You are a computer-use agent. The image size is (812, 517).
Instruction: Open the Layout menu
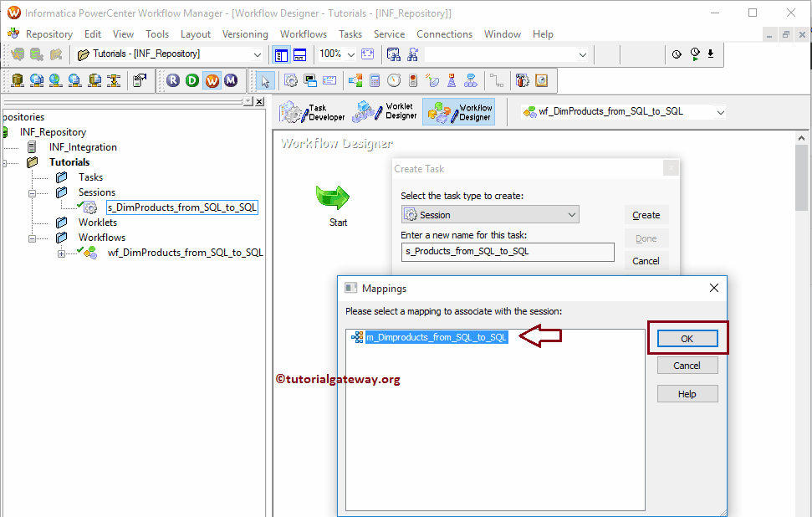coord(195,34)
